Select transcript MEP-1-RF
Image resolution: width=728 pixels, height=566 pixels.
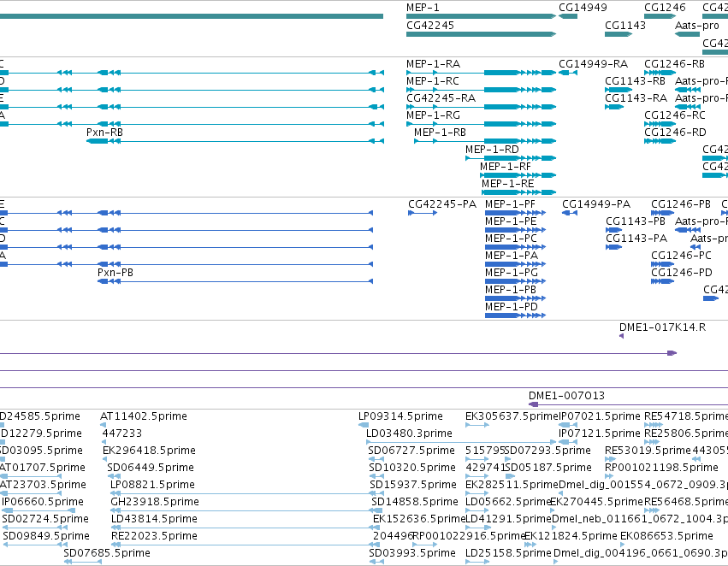point(518,175)
